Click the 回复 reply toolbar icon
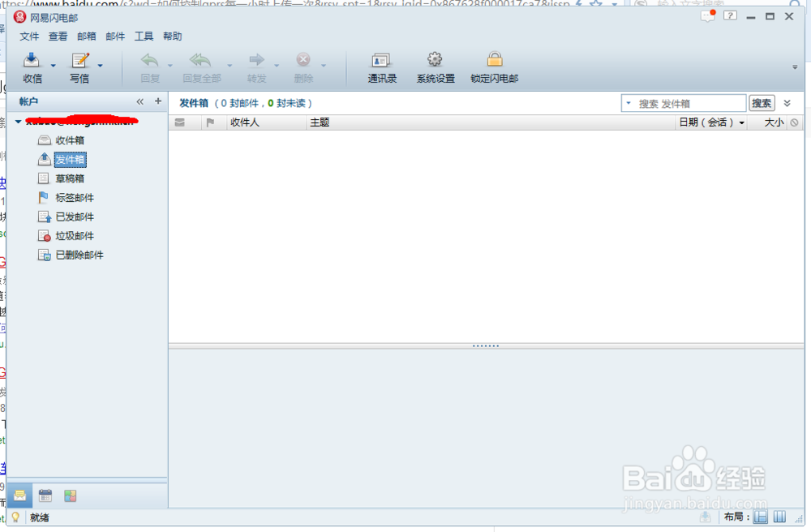811x532 pixels. tap(150, 60)
